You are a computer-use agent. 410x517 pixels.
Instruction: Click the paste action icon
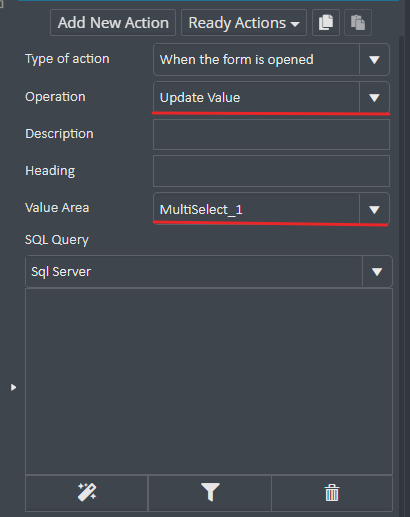pyautogui.click(x=358, y=23)
